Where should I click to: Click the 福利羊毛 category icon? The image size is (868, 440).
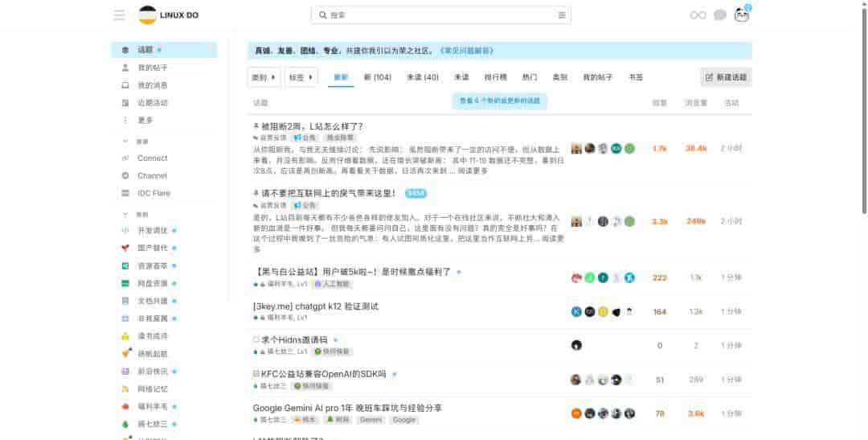pyautogui.click(x=125, y=407)
